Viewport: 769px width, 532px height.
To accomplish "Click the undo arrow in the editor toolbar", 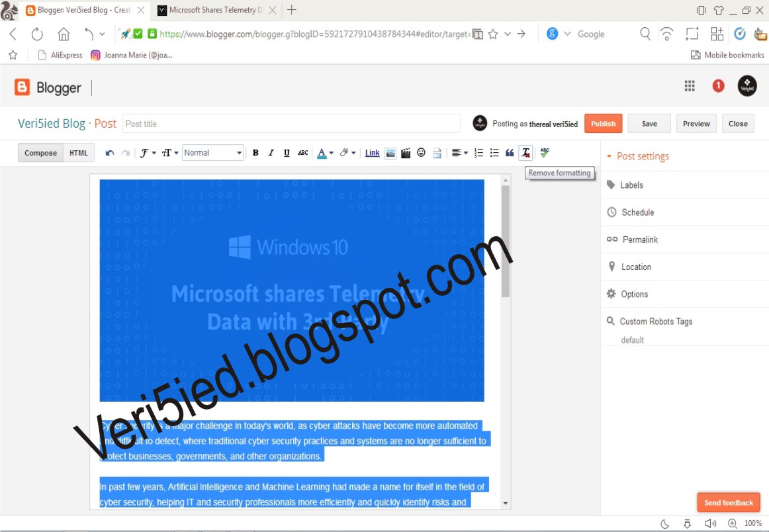I will (x=110, y=153).
